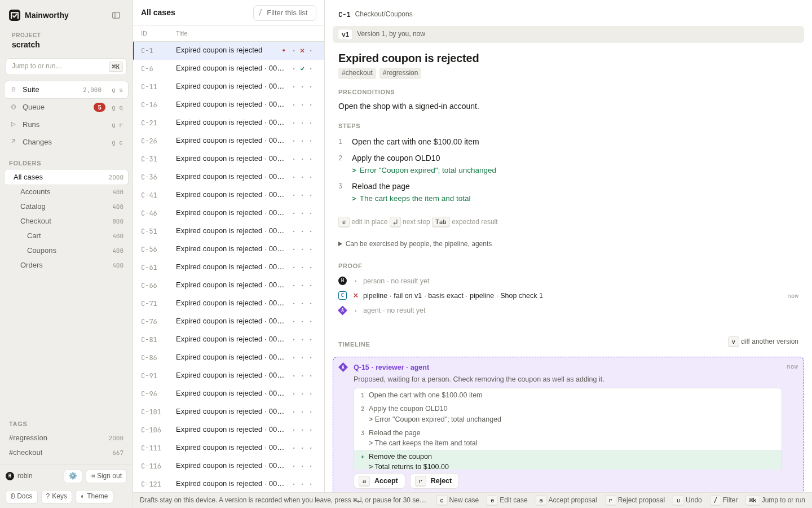
Task: Open settings via the gear icon
Action: click(73, 476)
